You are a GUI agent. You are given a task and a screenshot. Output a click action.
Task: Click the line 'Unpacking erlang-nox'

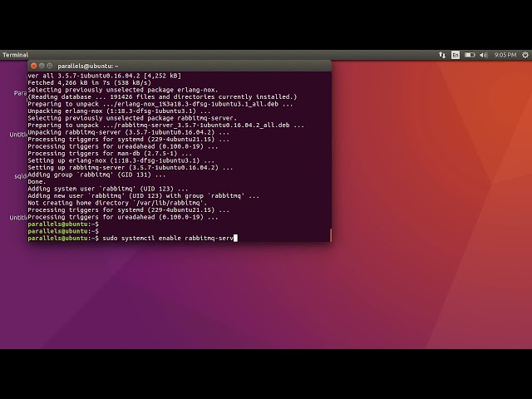(119, 111)
